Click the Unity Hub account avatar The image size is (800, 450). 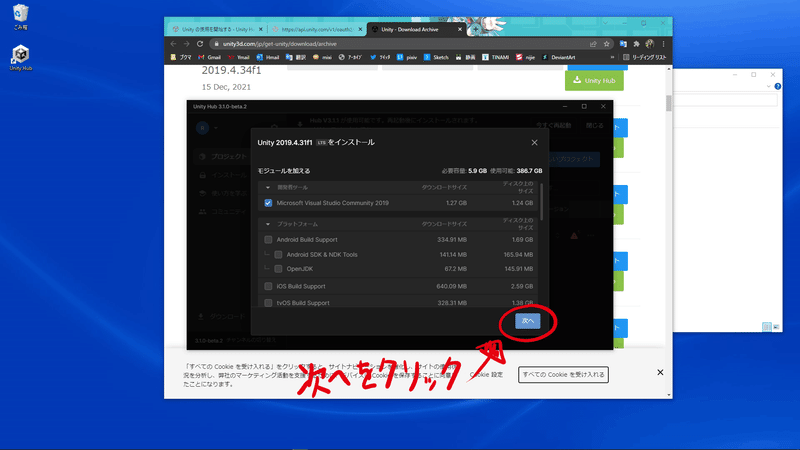click(203, 128)
